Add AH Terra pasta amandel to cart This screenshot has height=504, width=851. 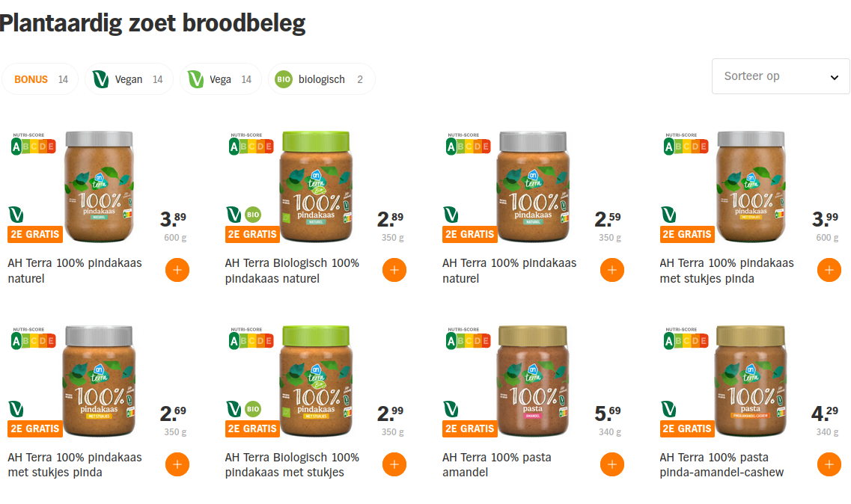pos(611,464)
